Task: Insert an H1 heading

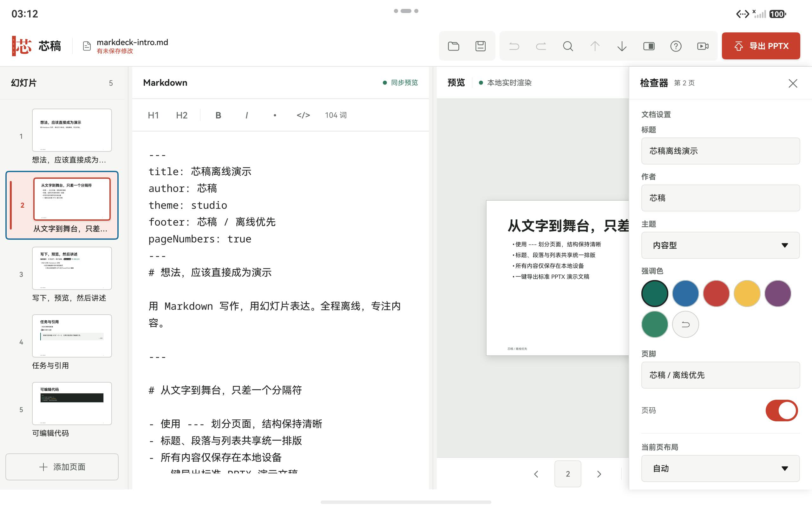Action: tap(153, 115)
